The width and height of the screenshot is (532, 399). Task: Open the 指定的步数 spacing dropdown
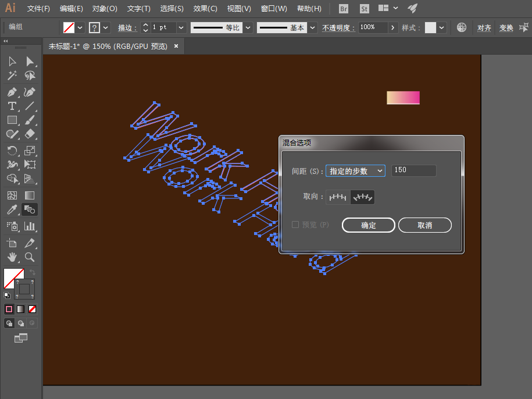(355, 171)
